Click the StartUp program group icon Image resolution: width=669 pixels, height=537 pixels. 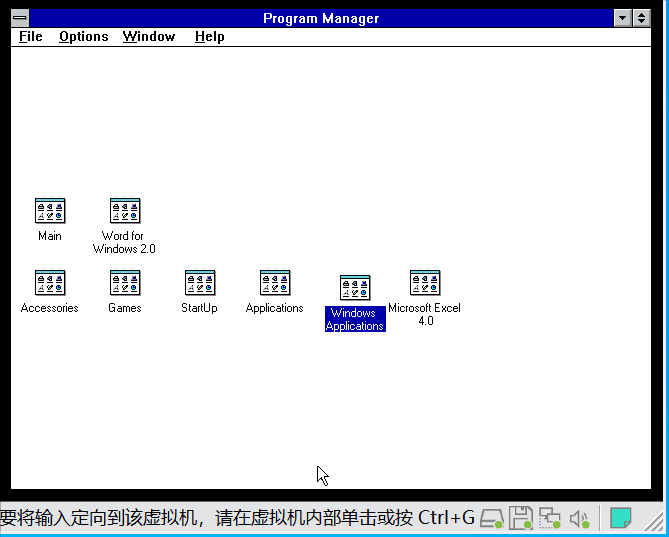(x=200, y=283)
